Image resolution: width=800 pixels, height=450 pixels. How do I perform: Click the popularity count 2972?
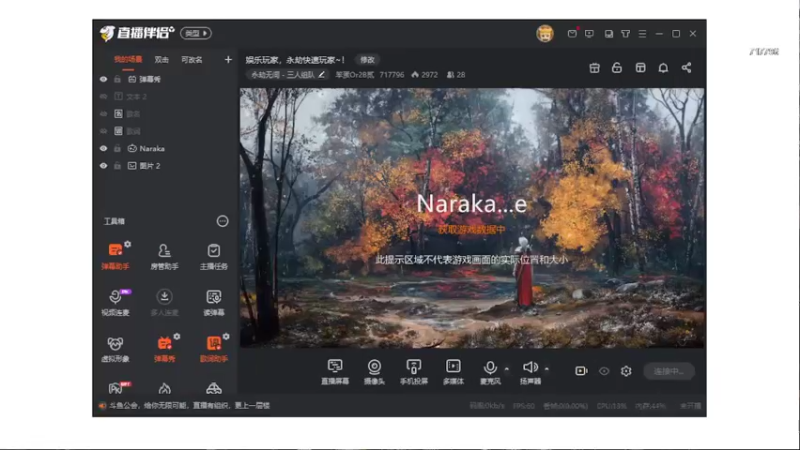pos(425,75)
